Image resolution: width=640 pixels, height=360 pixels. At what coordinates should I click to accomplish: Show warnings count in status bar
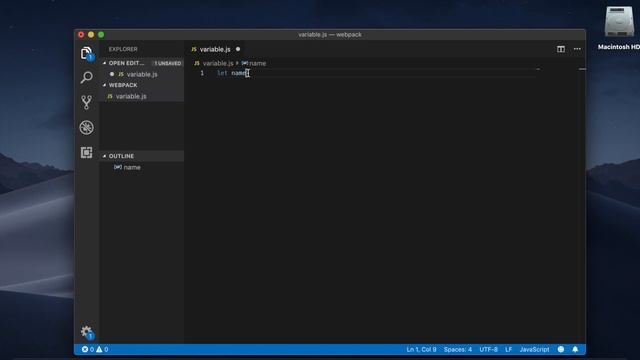(102, 349)
